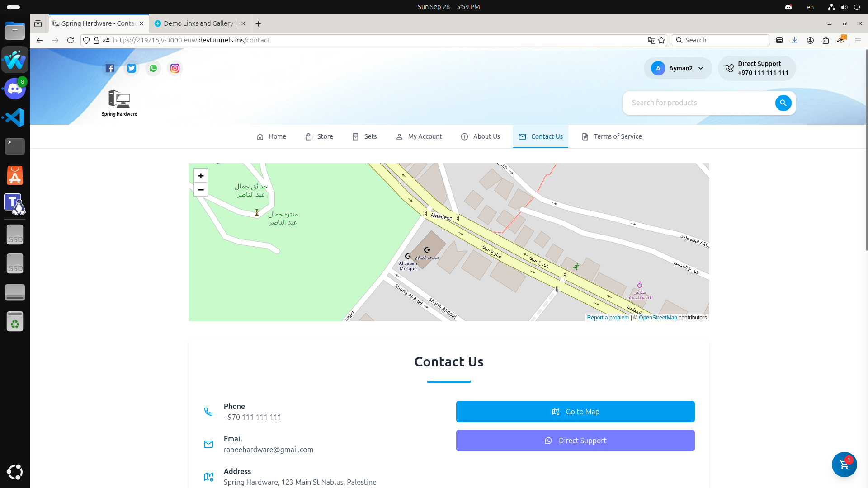This screenshot has height=488, width=868.
Task: Open the shopping cart with 1 item
Action: tap(844, 465)
